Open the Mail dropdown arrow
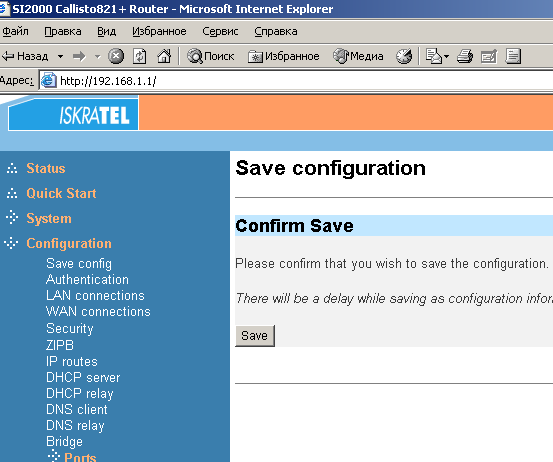 tap(446, 56)
